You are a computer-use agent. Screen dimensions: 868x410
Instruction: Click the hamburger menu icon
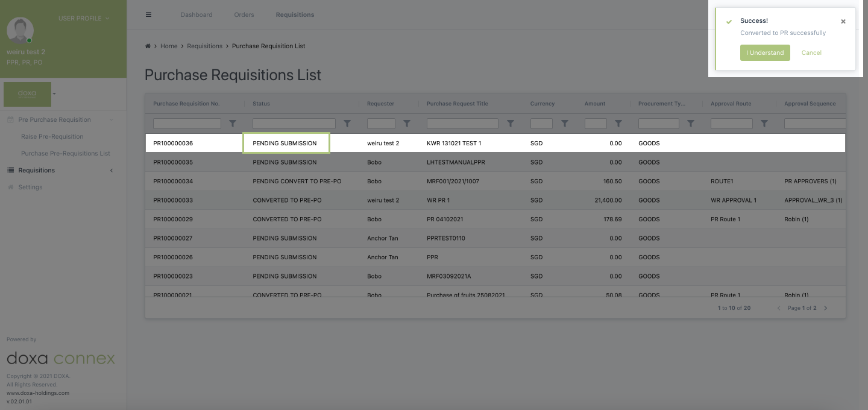(x=149, y=14)
